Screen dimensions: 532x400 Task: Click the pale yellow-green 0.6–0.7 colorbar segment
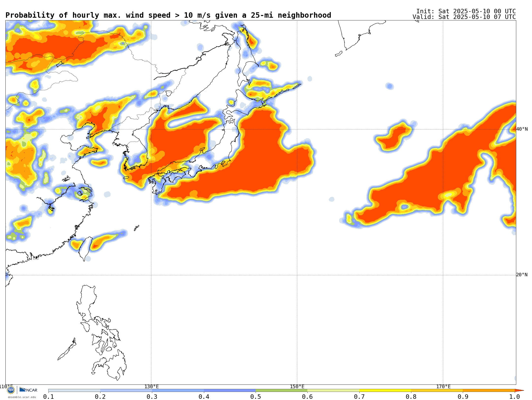pyautogui.click(x=333, y=390)
